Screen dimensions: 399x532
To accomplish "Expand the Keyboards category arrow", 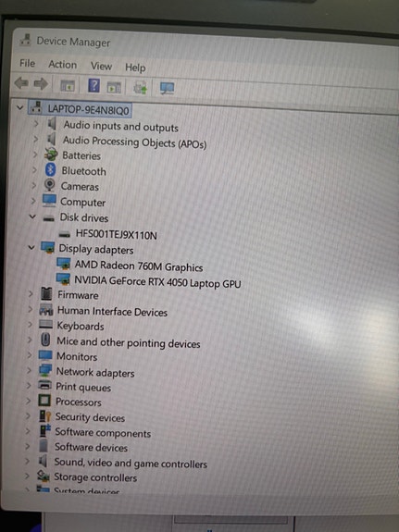I will coord(30,325).
